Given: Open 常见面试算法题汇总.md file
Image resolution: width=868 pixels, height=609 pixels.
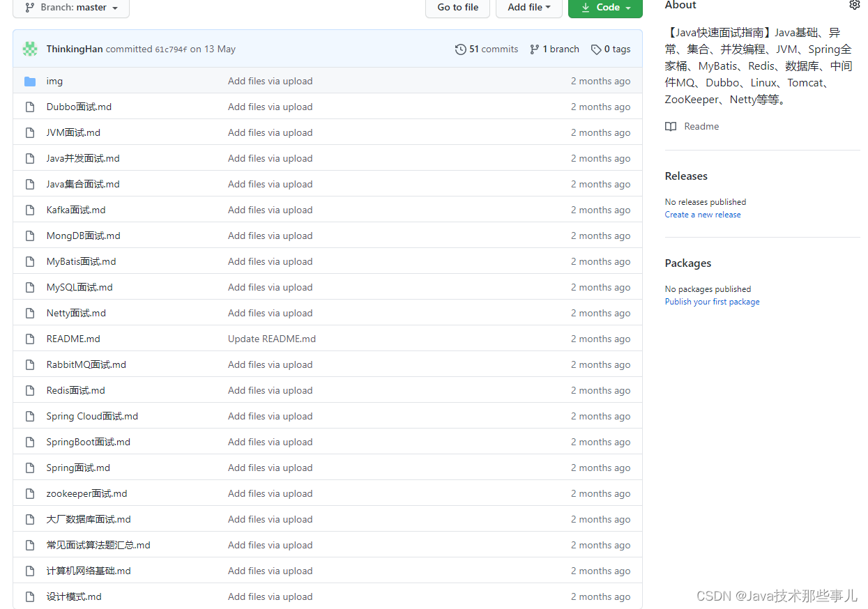Looking at the screenshot, I should [x=98, y=545].
